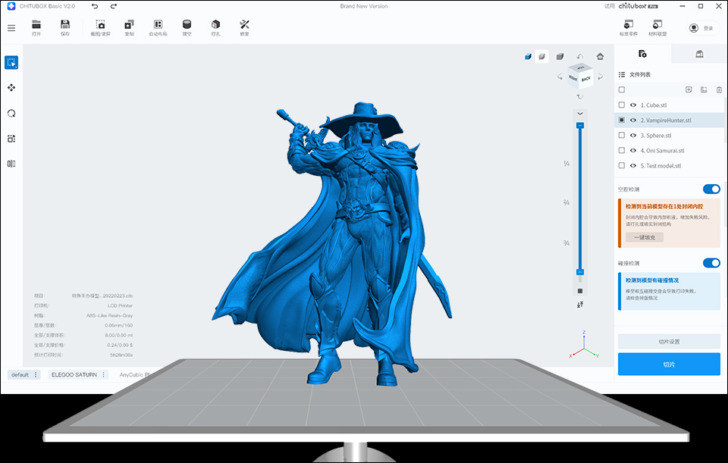Turn off the collision detection toggle switch
The image size is (728, 463).
click(711, 263)
